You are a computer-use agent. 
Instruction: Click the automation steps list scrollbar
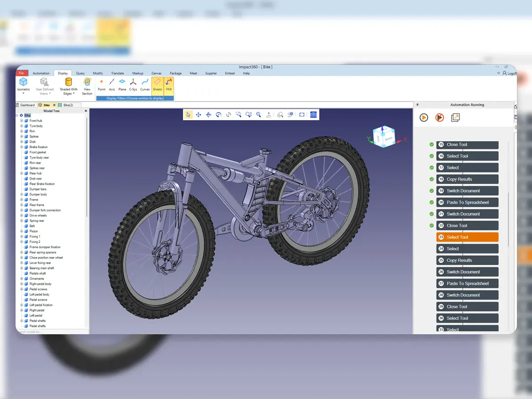click(508, 219)
